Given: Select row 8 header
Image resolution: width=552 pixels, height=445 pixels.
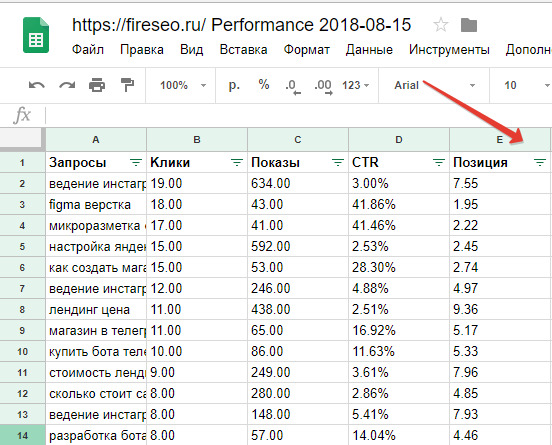Looking at the screenshot, I should pyautogui.click(x=22, y=309).
